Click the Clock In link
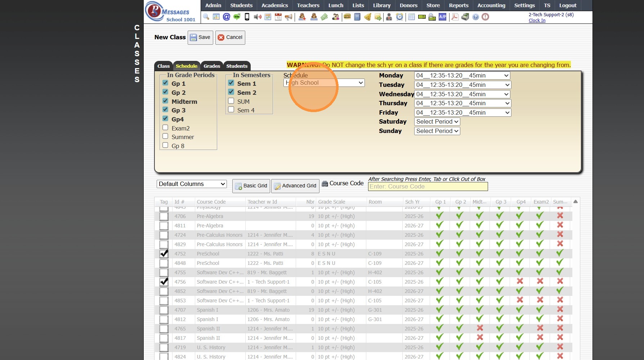The image size is (644, 360). tap(537, 21)
